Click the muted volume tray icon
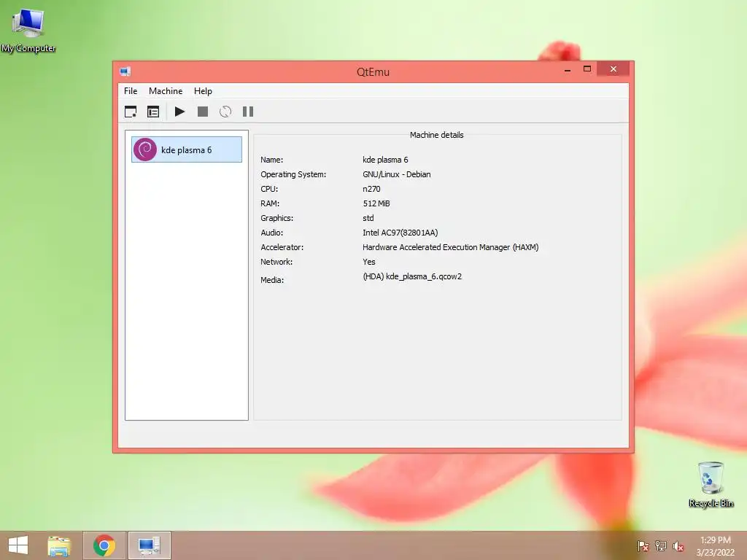The width and height of the screenshot is (747, 560). (678, 545)
